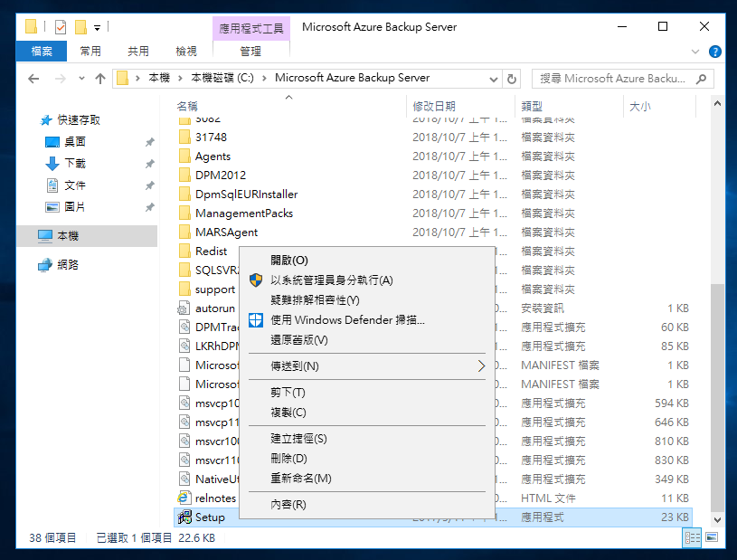737x560 pixels.
Task: Open the 檔案 ribbon tab
Action: (x=42, y=51)
